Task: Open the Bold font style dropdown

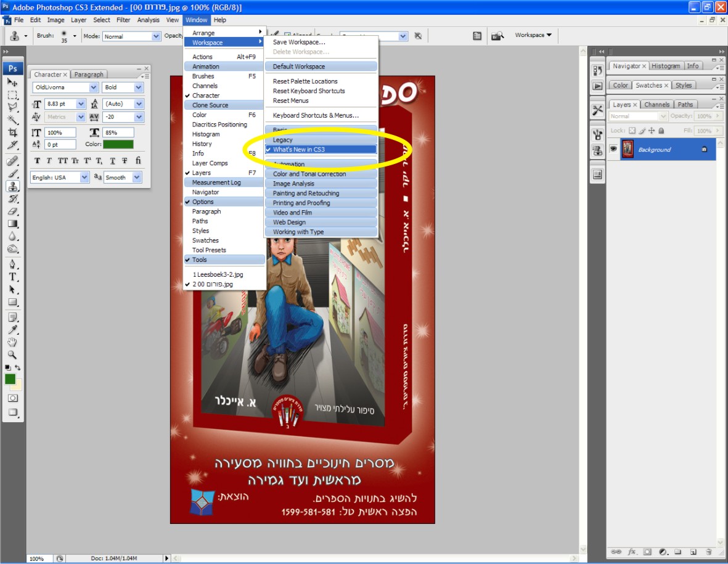Action: coord(138,88)
